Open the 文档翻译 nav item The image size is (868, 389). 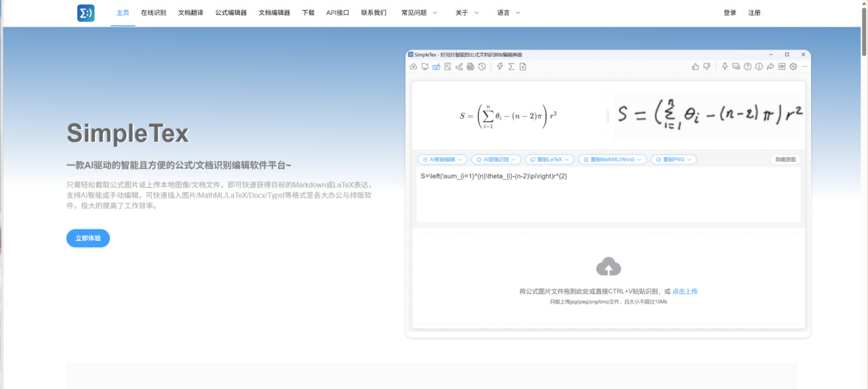coord(191,13)
